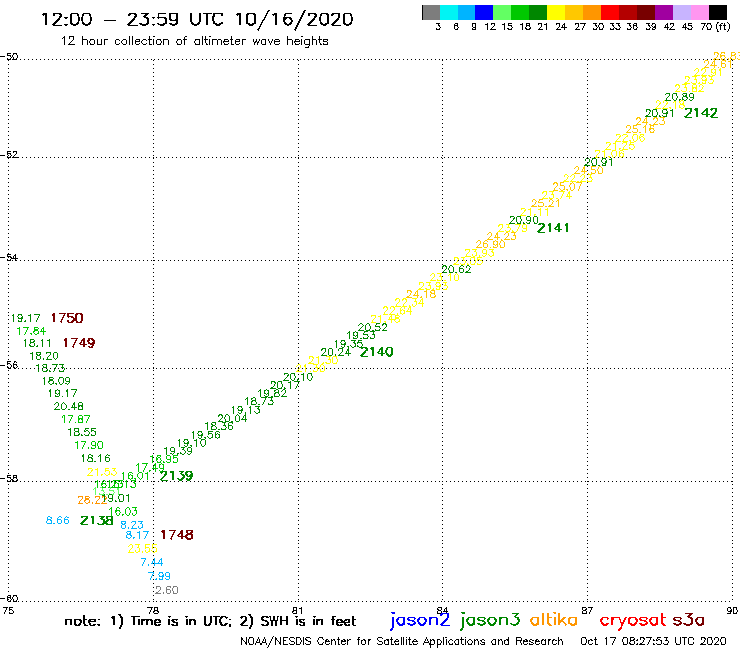Click the wave height value 17.64
The height and width of the screenshot is (650, 740).
tap(31, 331)
